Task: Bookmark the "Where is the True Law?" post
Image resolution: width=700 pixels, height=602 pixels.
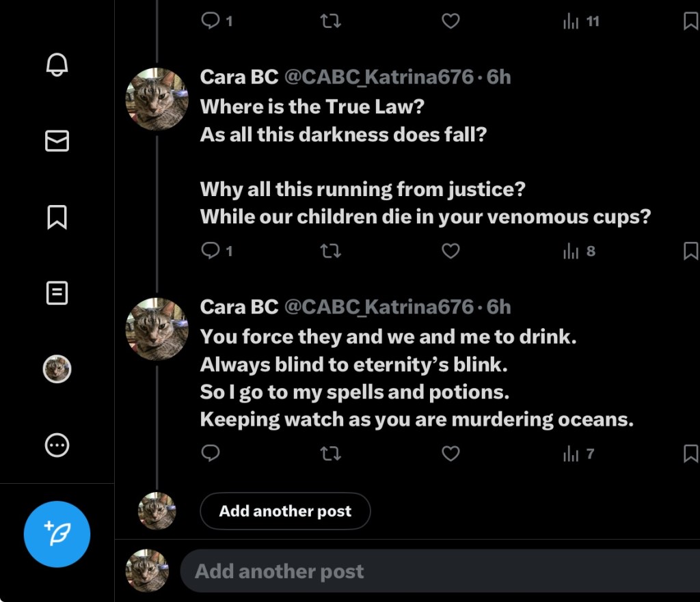Action: pos(690,251)
